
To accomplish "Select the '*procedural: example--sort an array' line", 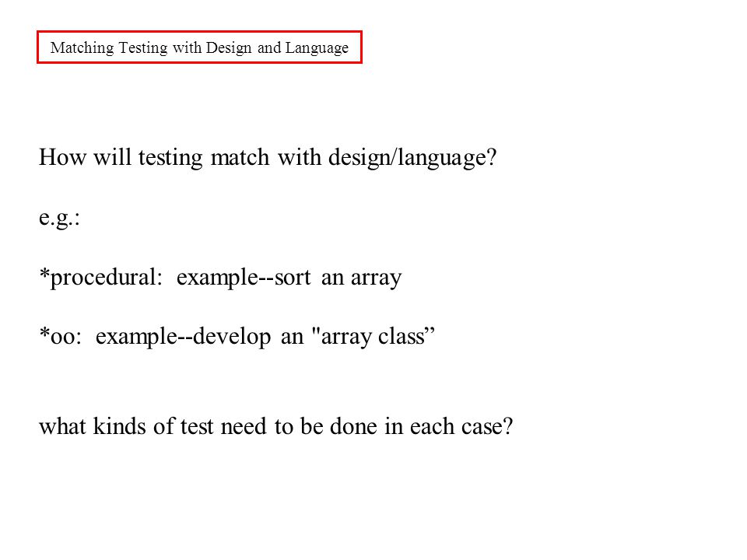I will tap(220, 278).
